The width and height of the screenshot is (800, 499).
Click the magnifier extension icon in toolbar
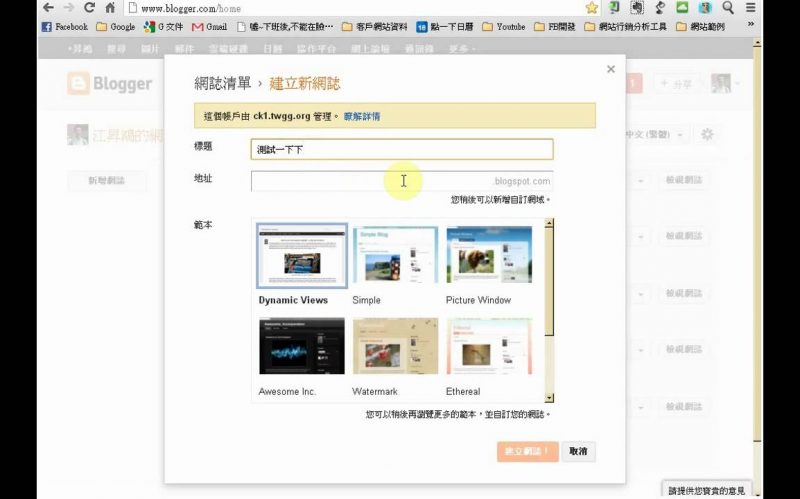pyautogui.click(x=727, y=8)
